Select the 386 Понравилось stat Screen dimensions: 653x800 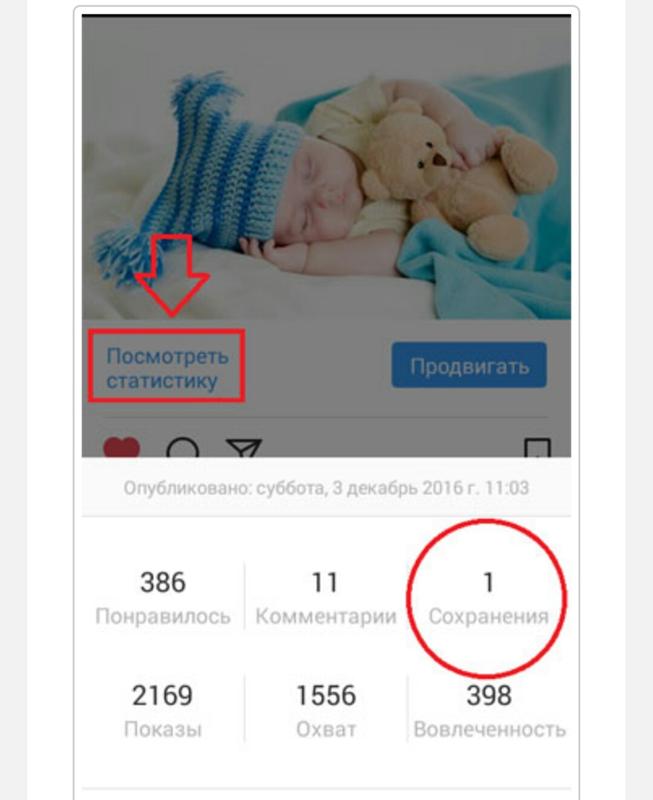click(x=163, y=598)
